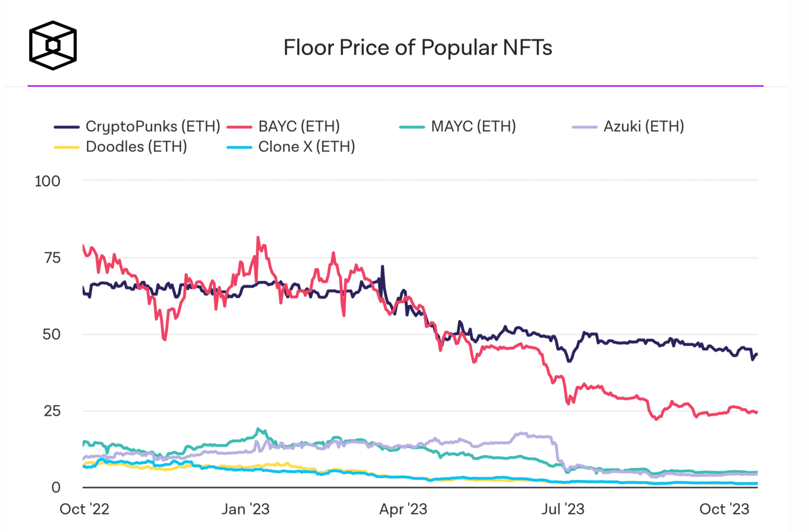The width and height of the screenshot is (809, 532).
Task: Hide the Doodles (ETH) series label
Action: coord(136,147)
